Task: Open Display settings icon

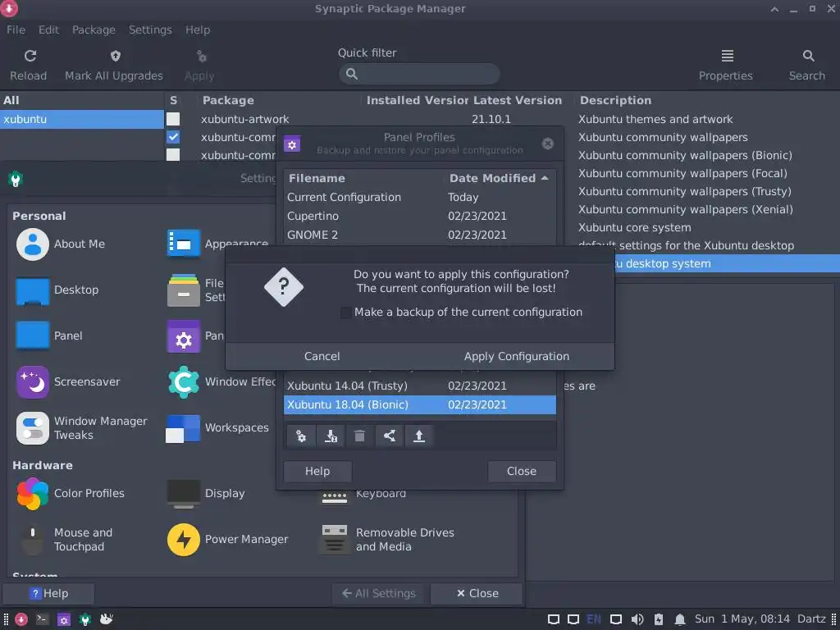Action: click(x=183, y=493)
